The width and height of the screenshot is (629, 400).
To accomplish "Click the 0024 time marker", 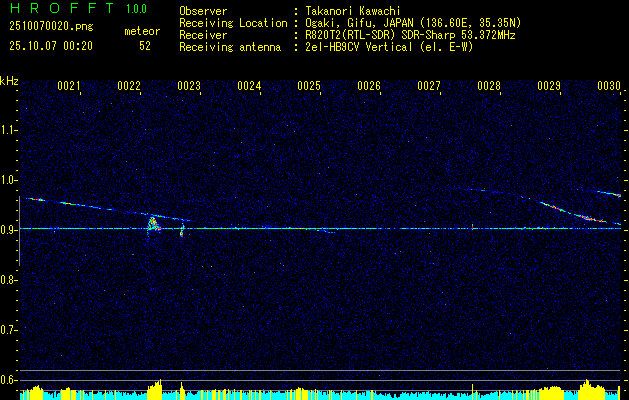I will [x=249, y=86].
